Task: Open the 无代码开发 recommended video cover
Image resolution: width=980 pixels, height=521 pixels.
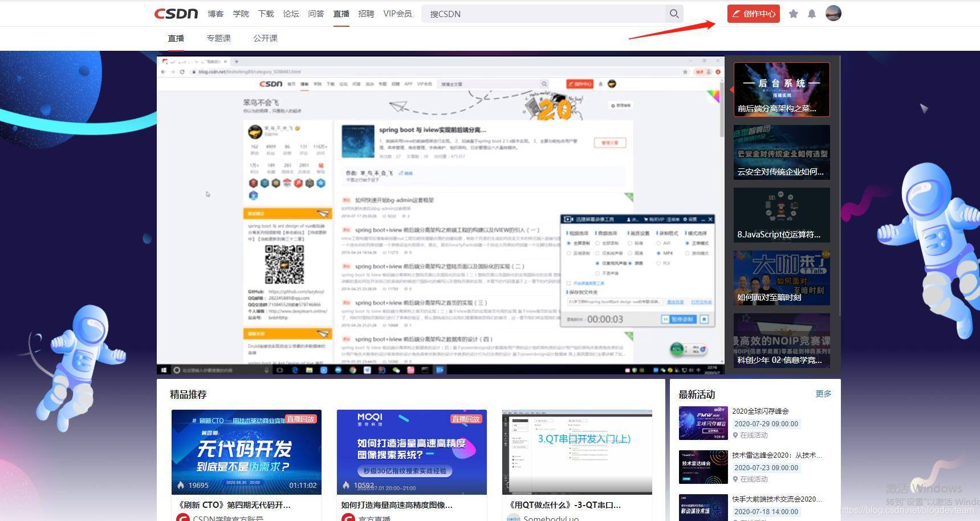Action: pos(246,452)
